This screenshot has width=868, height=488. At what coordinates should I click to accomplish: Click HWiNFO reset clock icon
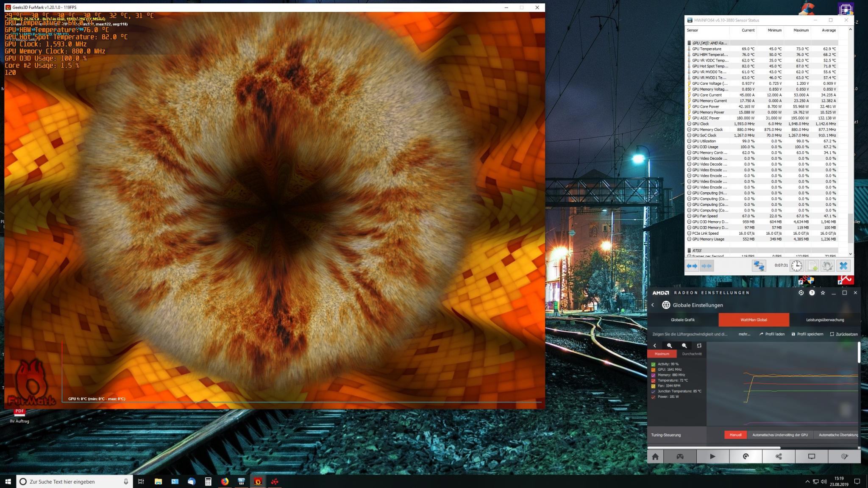796,266
